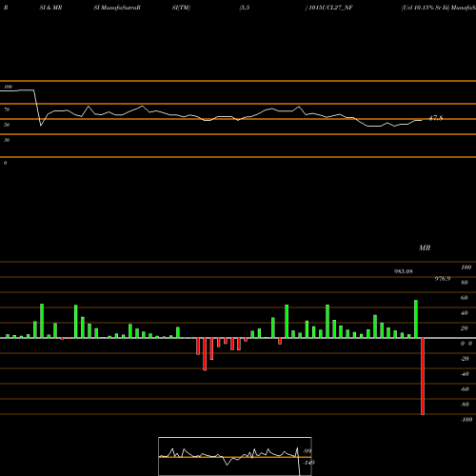
Task: Click the 'SI & MR' header text
Action: click(x=50, y=8)
